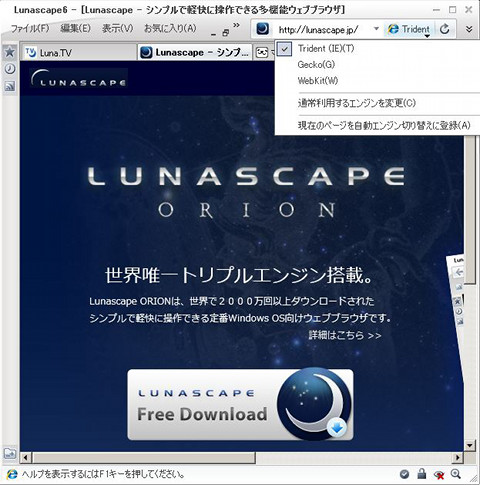480x485 pixels.
Task: Click the Lunascape Free Download button
Action: (240, 404)
